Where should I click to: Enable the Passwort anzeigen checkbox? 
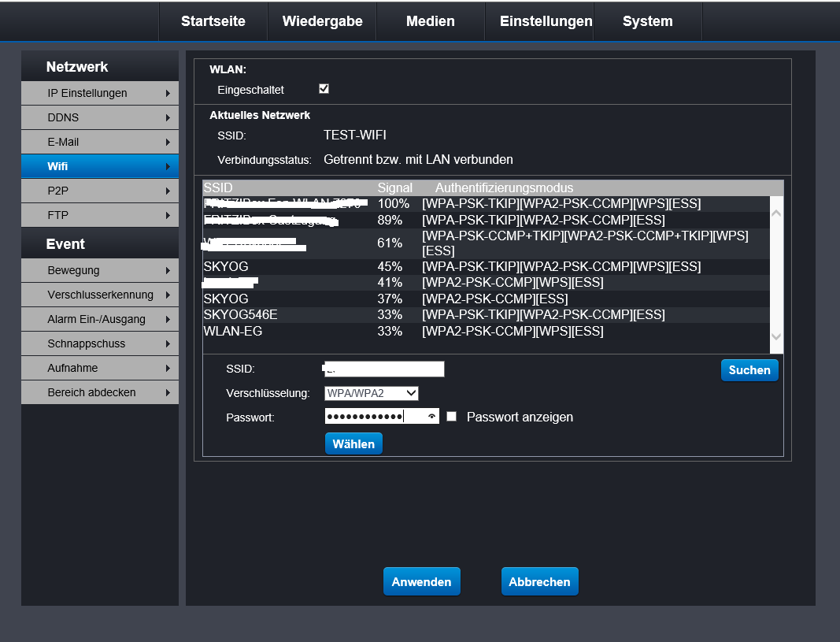[x=452, y=417]
